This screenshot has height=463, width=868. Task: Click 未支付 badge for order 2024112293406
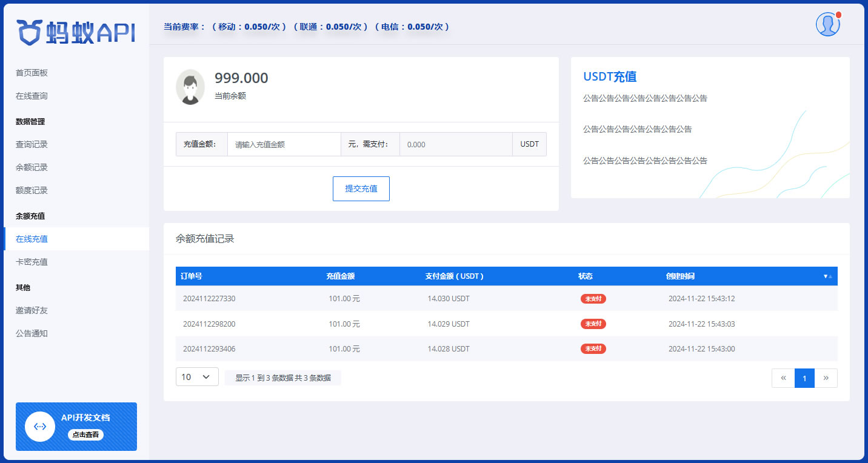coord(593,349)
